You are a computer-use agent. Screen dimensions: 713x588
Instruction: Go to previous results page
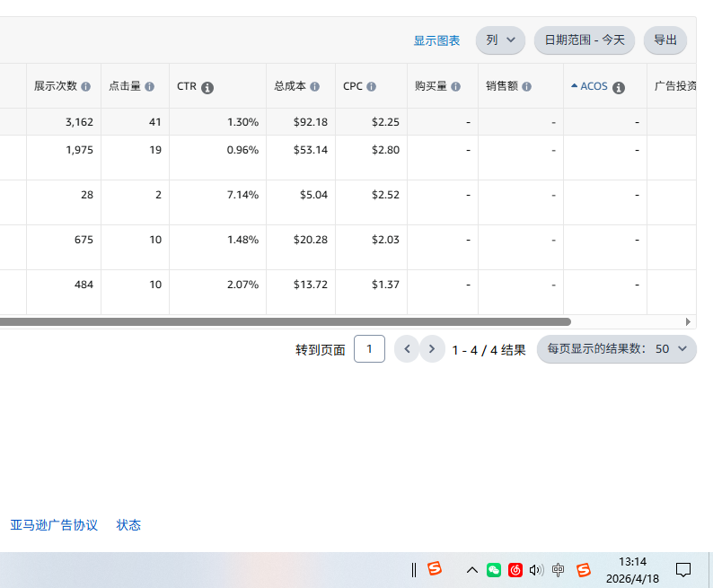pos(407,349)
